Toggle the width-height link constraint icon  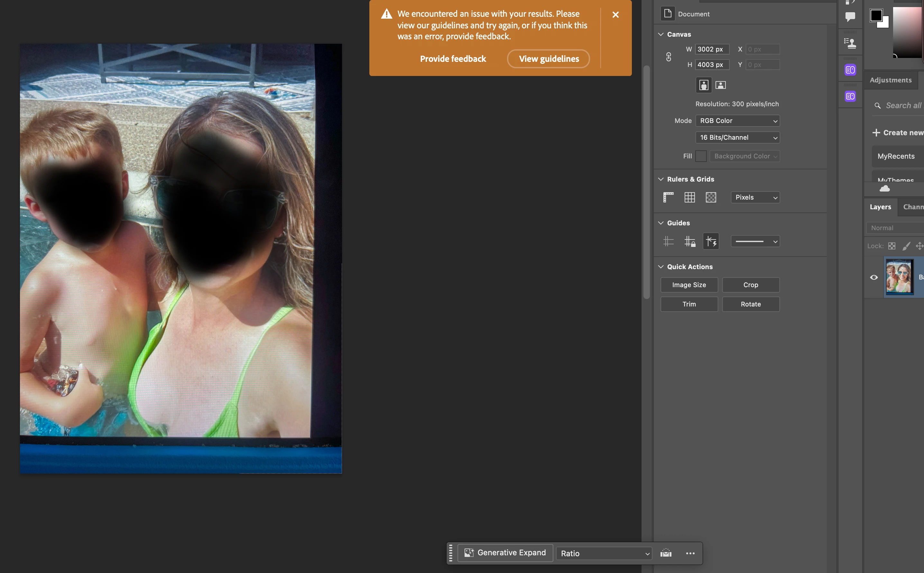(x=669, y=57)
